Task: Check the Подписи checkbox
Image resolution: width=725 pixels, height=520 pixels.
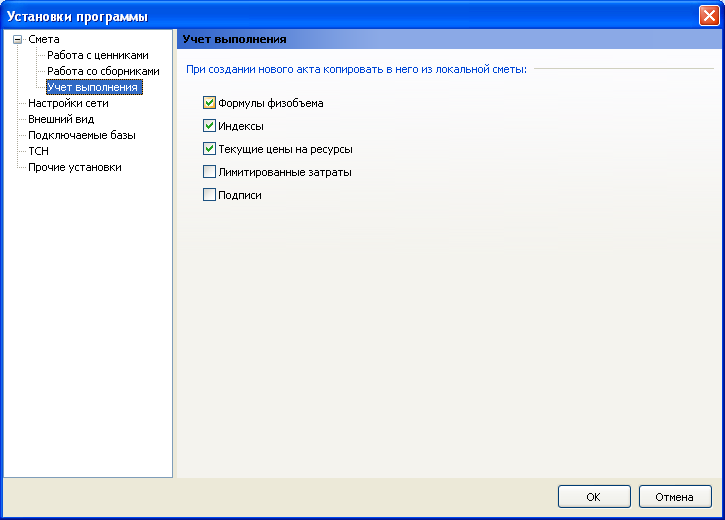Action: tap(209, 195)
